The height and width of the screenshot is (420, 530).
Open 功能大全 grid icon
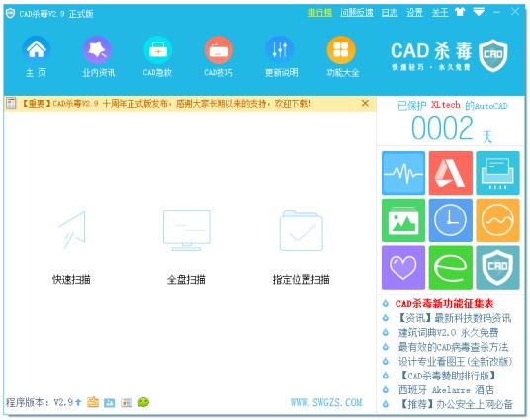point(341,50)
